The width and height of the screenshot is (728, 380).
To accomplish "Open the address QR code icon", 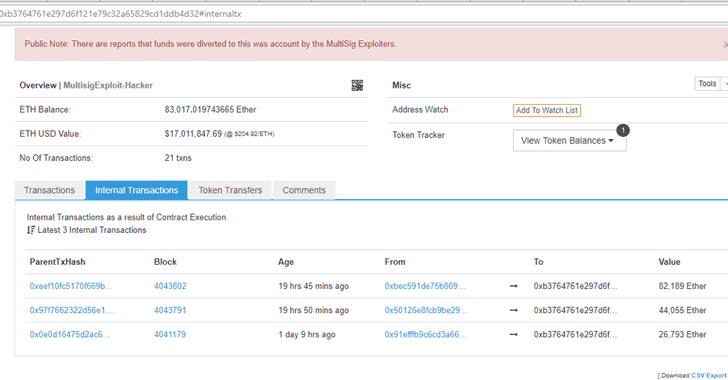I will click(x=357, y=85).
